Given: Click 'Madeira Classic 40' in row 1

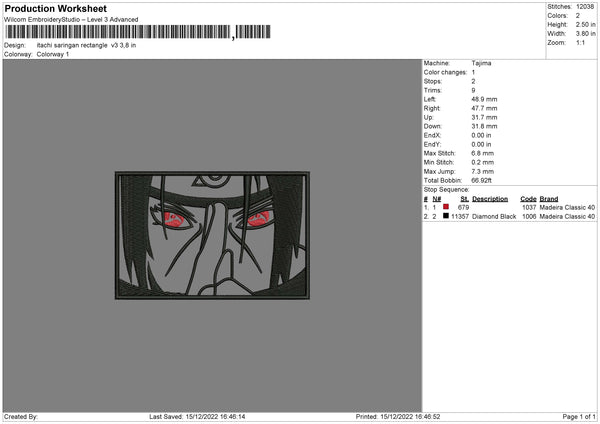Looking at the screenshot, I should click(567, 207).
